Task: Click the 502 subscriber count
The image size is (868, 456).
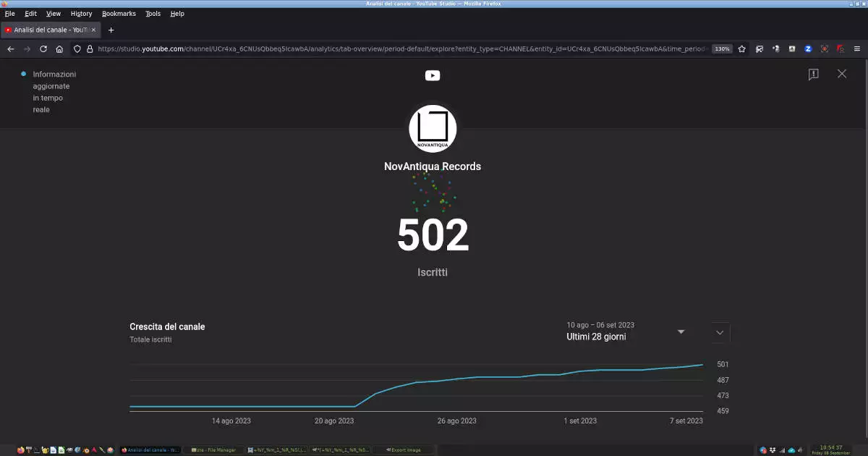Action: (433, 236)
